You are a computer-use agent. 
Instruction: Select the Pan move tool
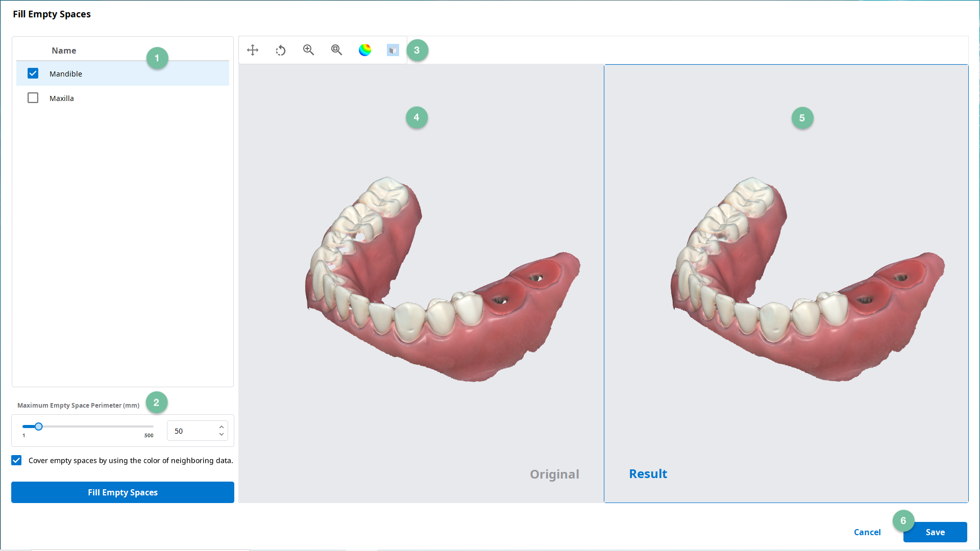pyautogui.click(x=253, y=50)
